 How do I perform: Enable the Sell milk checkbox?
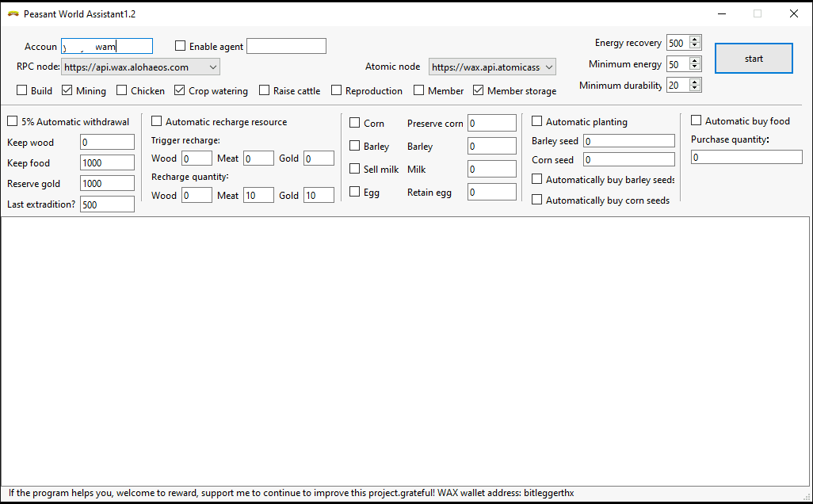[355, 169]
